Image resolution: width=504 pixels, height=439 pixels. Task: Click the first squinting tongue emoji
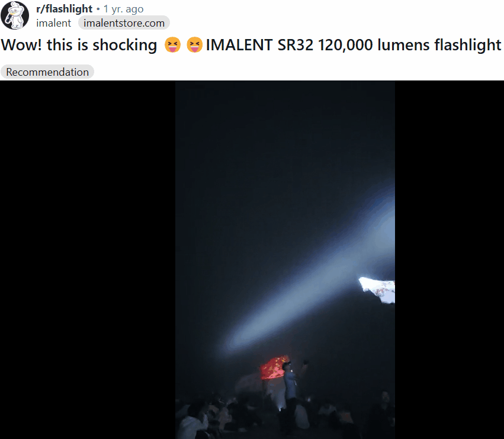(172, 44)
